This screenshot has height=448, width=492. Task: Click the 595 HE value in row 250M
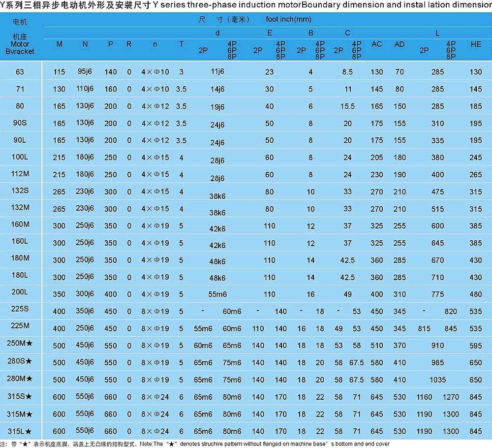476,346
